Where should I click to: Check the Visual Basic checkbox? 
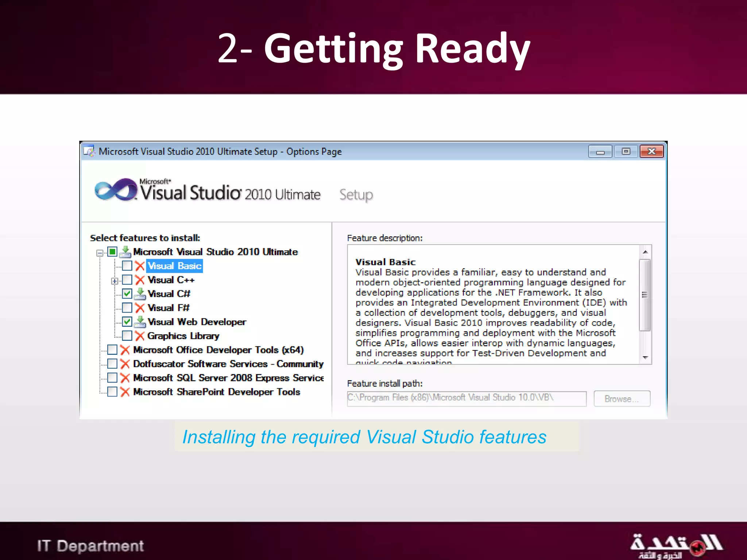(x=127, y=266)
